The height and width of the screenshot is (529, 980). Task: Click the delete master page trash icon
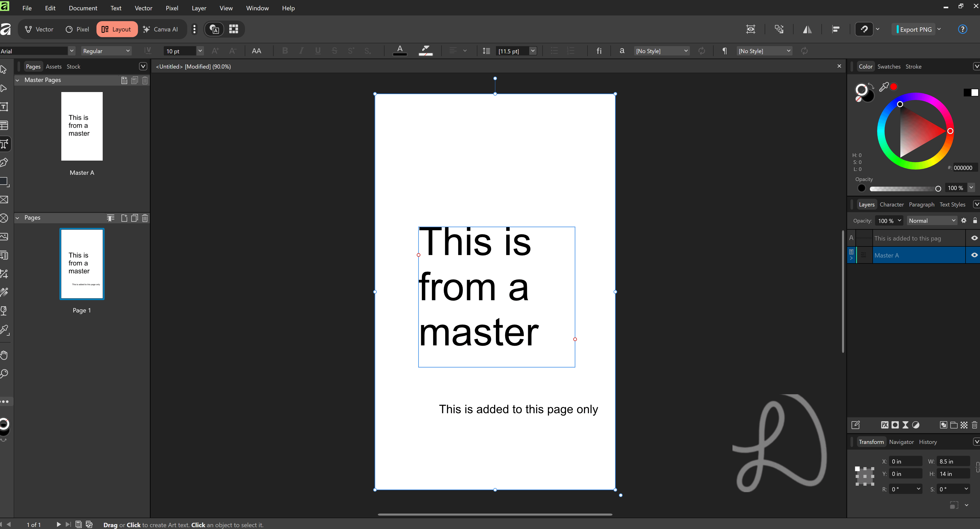click(x=145, y=80)
